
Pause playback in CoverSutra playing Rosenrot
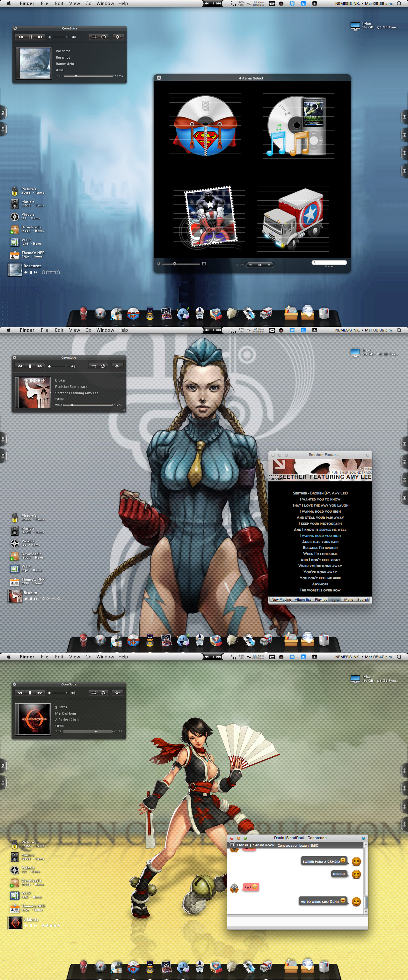point(30,37)
